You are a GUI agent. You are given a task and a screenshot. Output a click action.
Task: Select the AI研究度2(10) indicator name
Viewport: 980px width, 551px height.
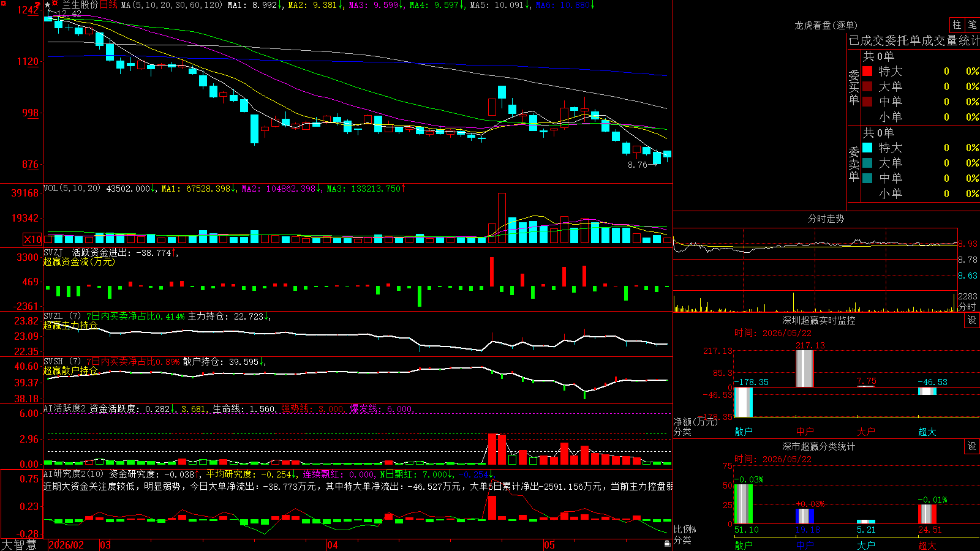click(73, 474)
